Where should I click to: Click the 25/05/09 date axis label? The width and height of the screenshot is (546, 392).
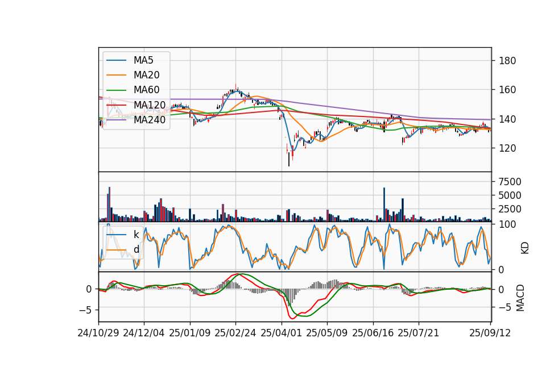click(326, 333)
